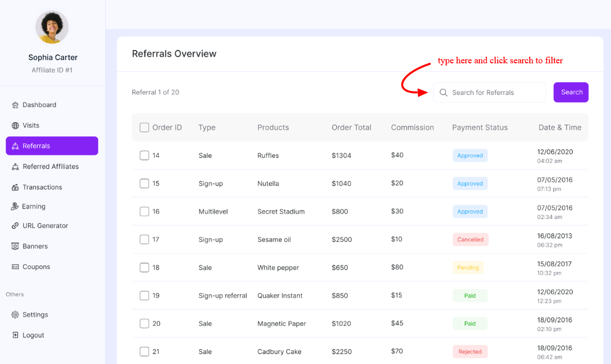Select the active Referrals menu item
The width and height of the screenshot is (611, 364).
52,146
